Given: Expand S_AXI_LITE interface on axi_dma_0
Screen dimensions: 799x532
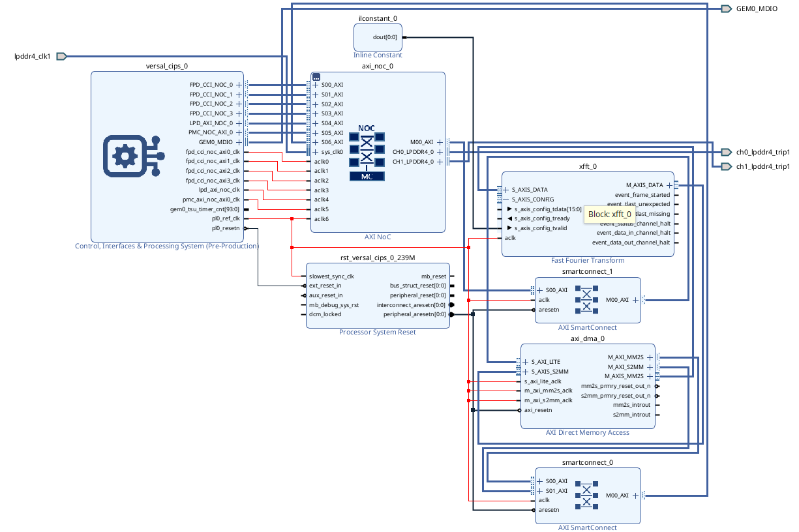Looking at the screenshot, I should coord(526,362).
